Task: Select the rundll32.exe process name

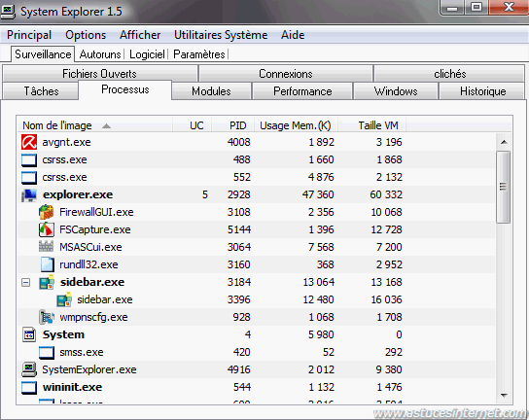Action: click(x=88, y=264)
